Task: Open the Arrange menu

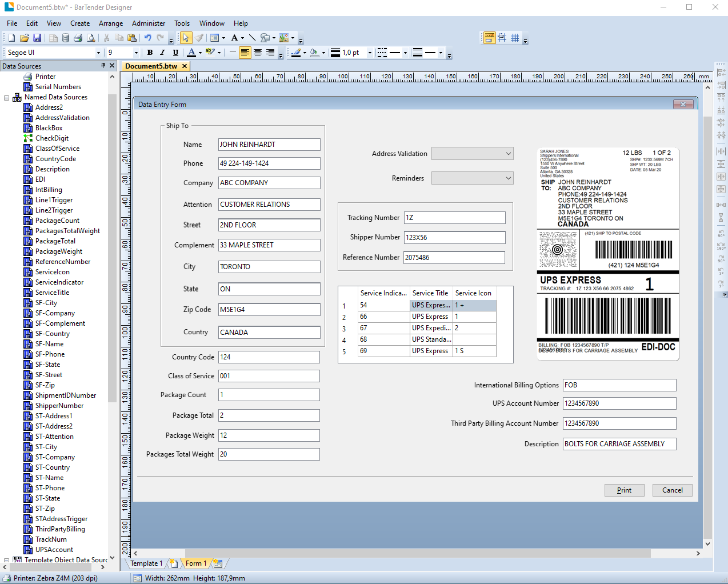Action: point(111,23)
